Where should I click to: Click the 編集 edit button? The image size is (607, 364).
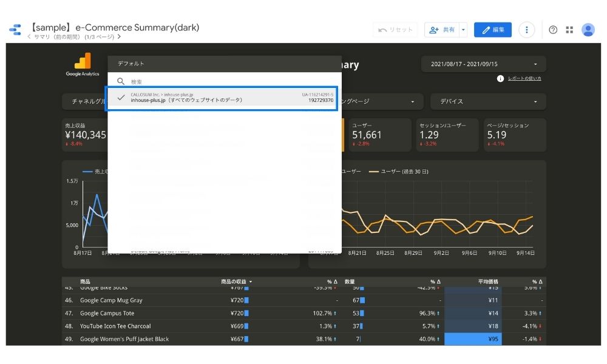[492, 30]
